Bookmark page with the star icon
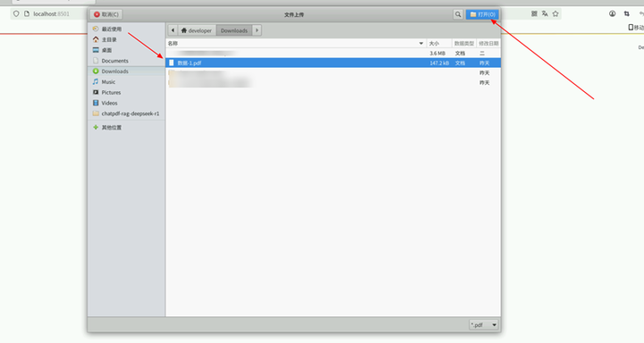The height and width of the screenshot is (343, 644). 555,14
